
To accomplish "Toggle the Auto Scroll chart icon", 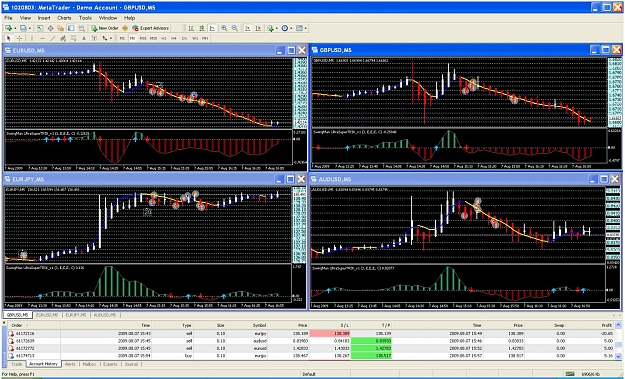I will pyautogui.click(x=248, y=28).
